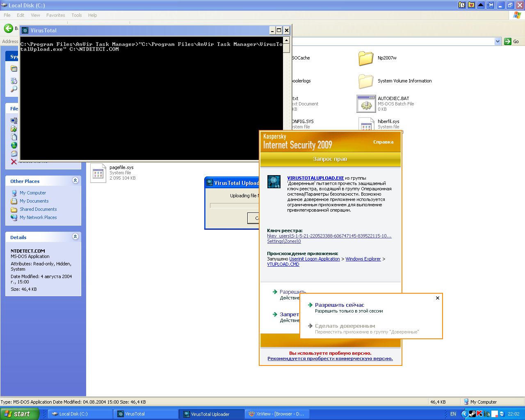Click the red X delete file icon

pyautogui.click(x=14, y=162)
